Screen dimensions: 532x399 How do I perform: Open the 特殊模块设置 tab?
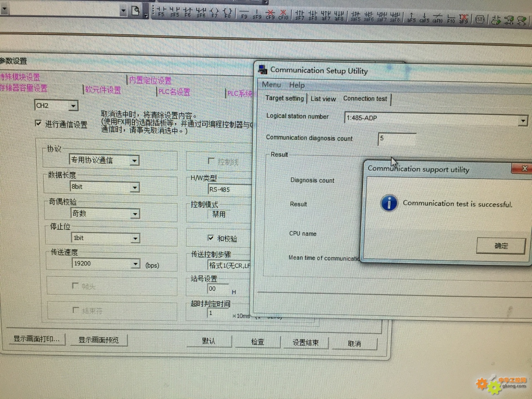(x=20, y=77)
